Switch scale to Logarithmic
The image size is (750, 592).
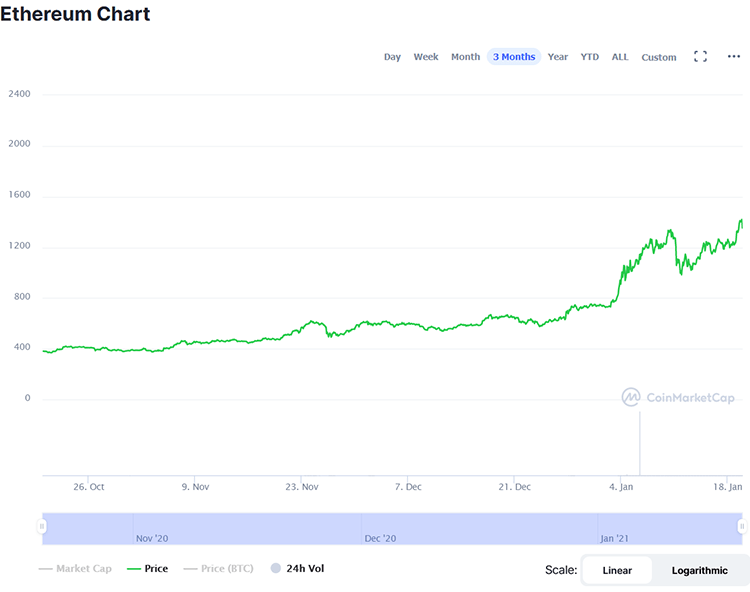[699, 570]
